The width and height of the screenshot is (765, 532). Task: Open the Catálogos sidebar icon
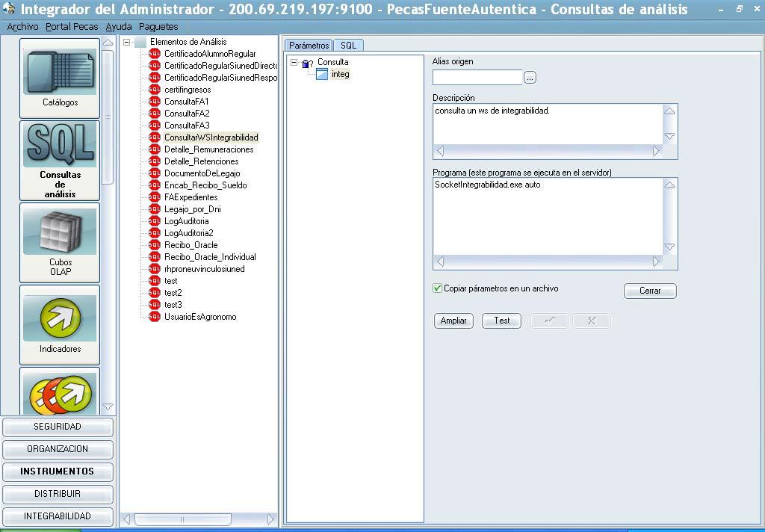[60, 72]
